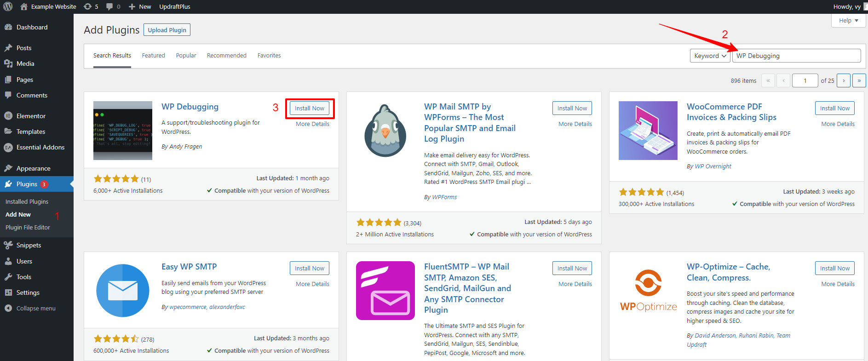This screenshot has width=868, height=361.
Task: Open Users in the sidebar
Action: 24,261
